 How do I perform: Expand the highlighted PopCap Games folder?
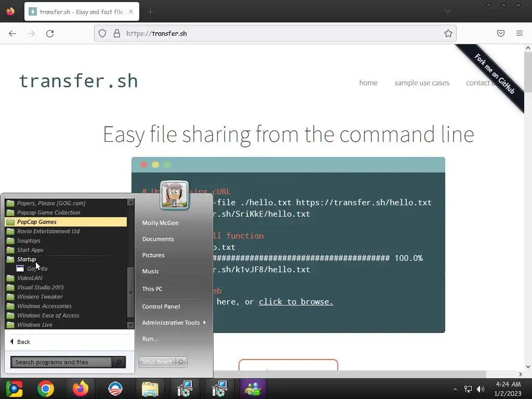[x=66, y=222]
